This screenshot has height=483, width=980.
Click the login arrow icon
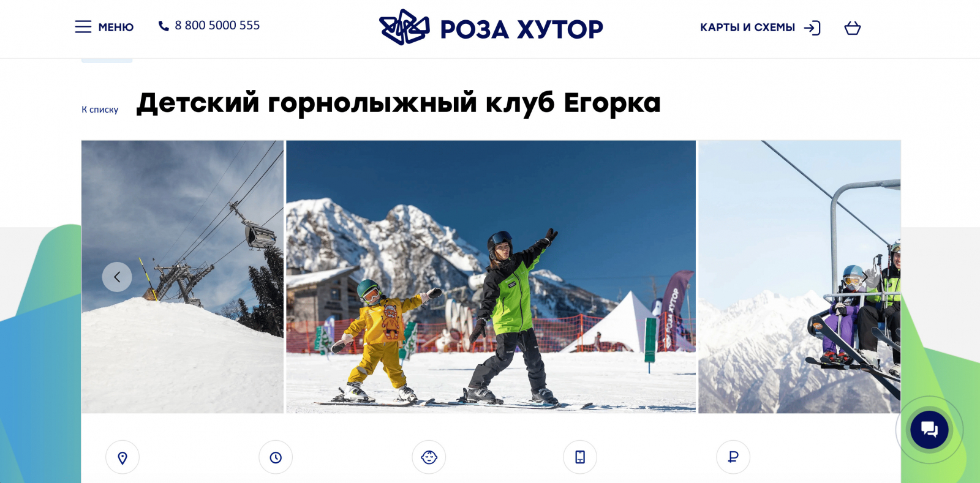pos(812,28)
